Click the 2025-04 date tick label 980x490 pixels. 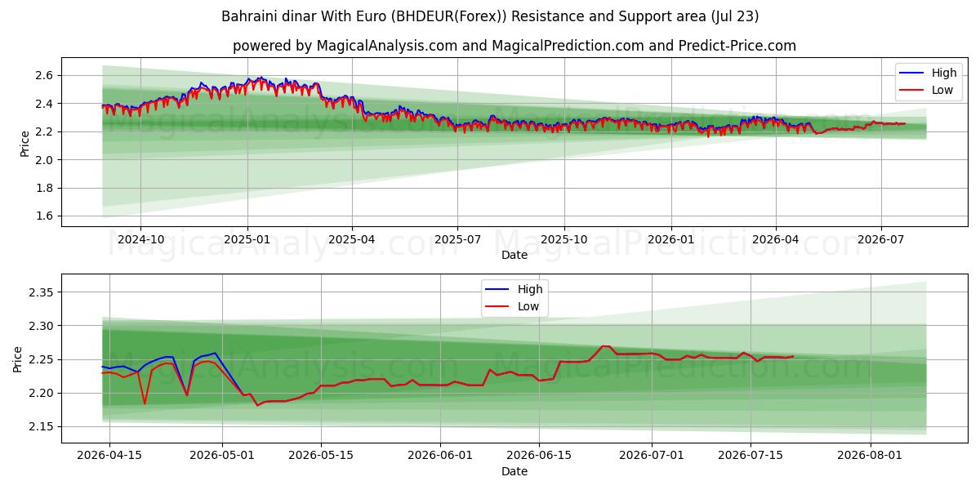tap(352, 240)
